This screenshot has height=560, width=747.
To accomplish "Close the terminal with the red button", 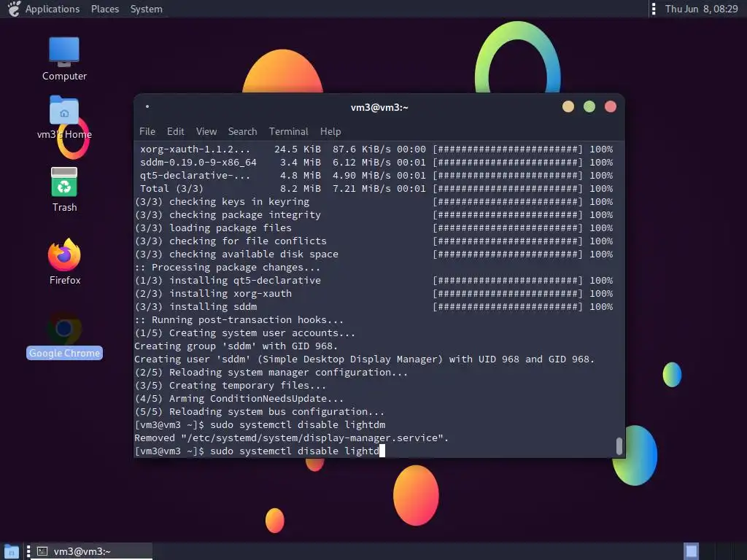I will click(611, 106).
